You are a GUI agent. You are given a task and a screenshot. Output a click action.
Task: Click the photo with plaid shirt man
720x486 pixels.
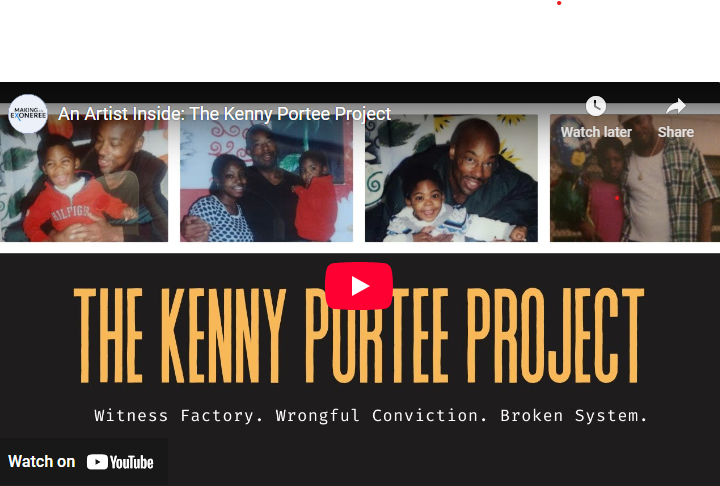[635, 178]
